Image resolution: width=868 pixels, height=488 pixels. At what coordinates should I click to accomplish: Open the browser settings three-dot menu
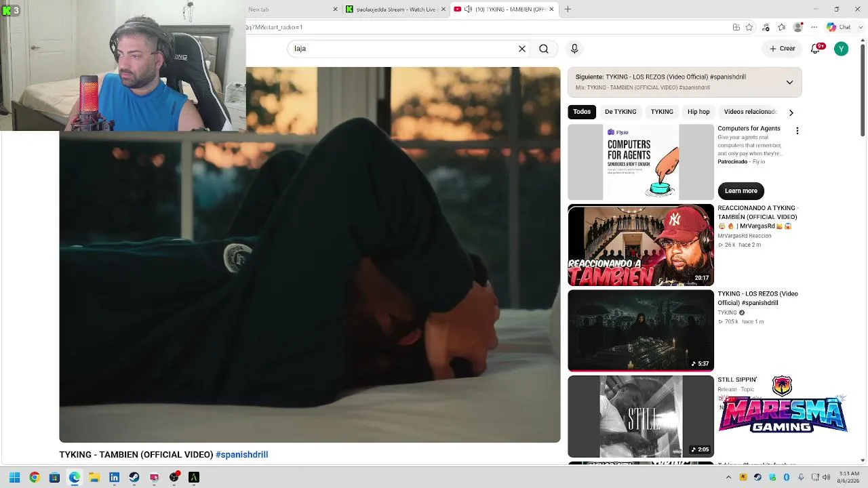(x=814, y=27)
